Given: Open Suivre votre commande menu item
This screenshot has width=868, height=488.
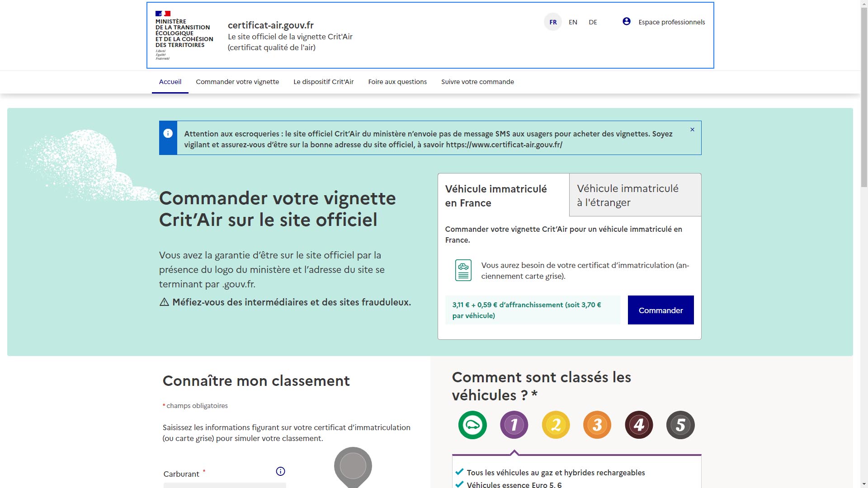Looking at the screenshot, I should coord(477,82).
